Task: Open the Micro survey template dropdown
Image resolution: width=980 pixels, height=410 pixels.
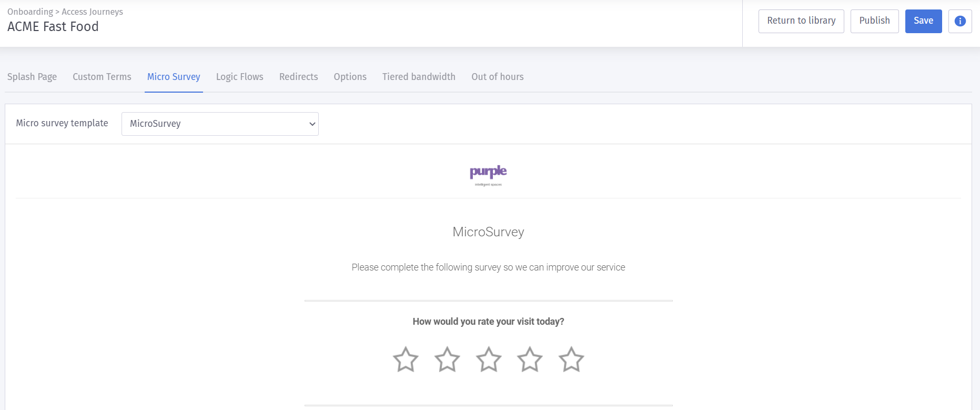Action: 220,124
